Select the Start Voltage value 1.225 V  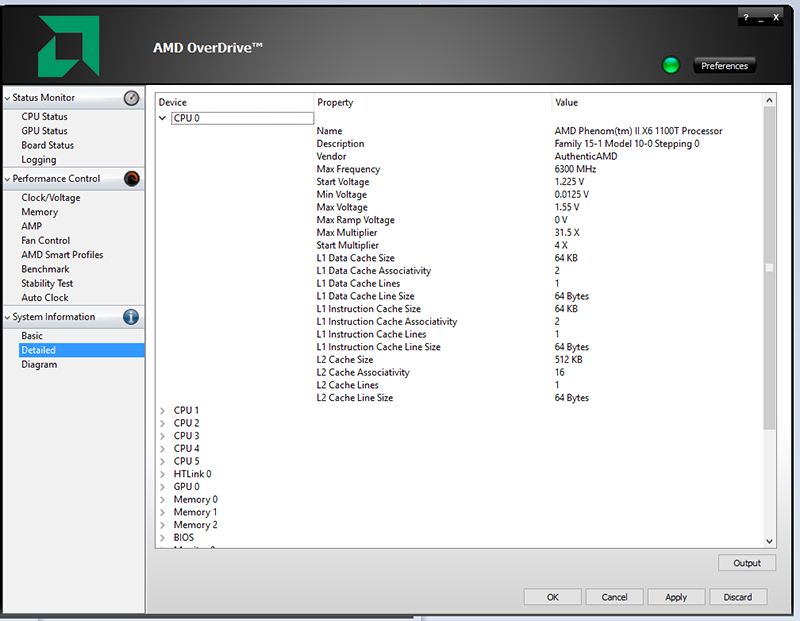pos(569,182)
